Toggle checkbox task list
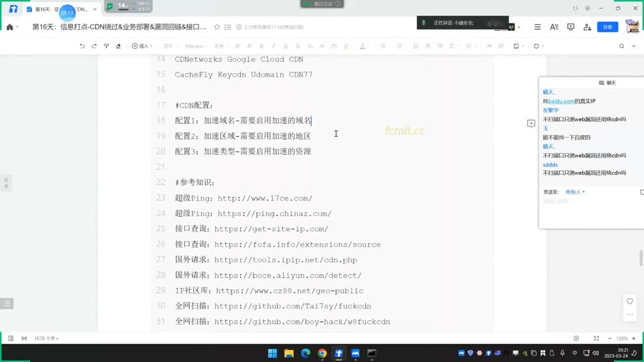The height and width of the screenshot is (362, 644). click(415, 46)
